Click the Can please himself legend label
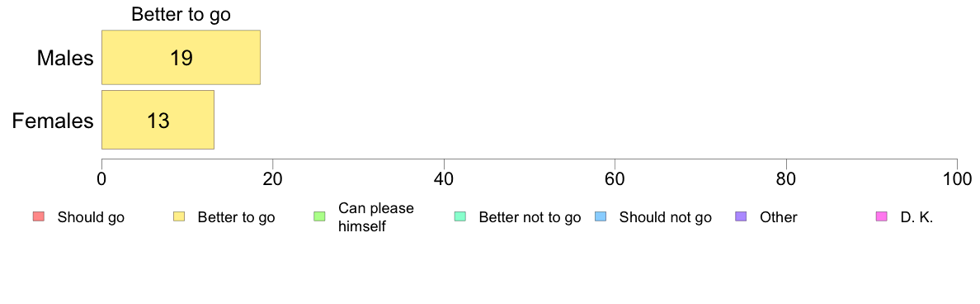Screen dimensions: 980x304 pos(375,217)
